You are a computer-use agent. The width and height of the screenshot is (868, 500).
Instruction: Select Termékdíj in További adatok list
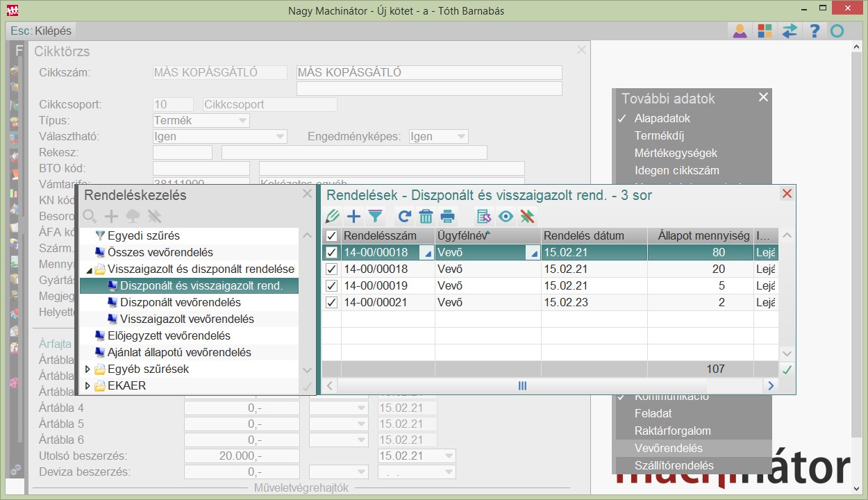[659, 136]
